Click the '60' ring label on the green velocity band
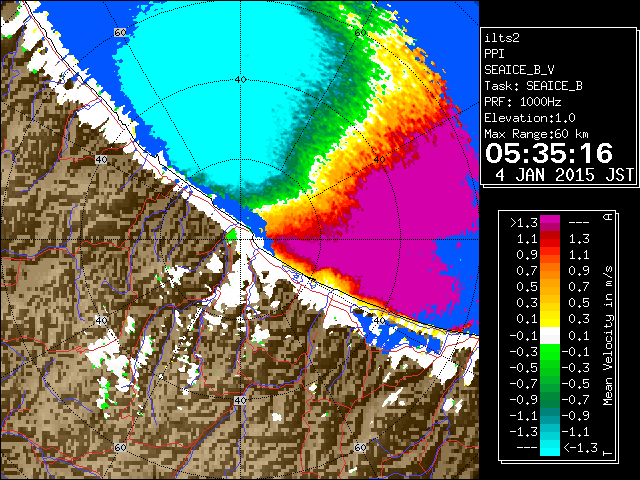640x480 pixels. 360,33
